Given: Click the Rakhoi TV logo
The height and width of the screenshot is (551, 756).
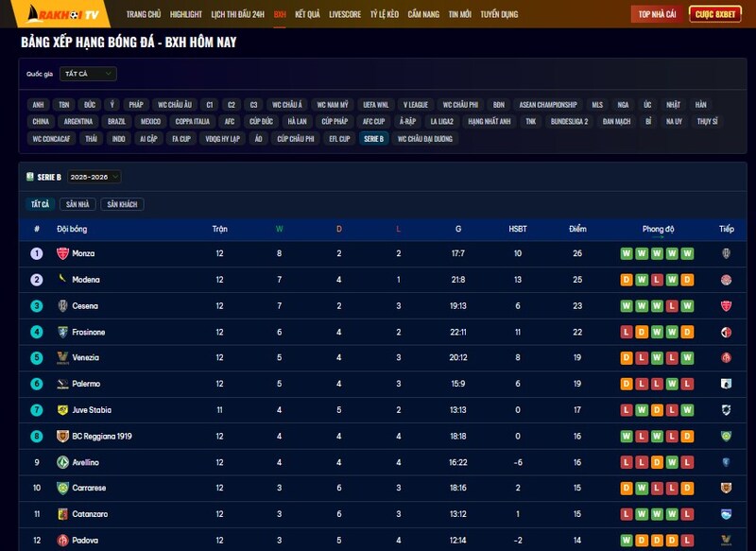Looking at the screenshot, I should point(60,14).
